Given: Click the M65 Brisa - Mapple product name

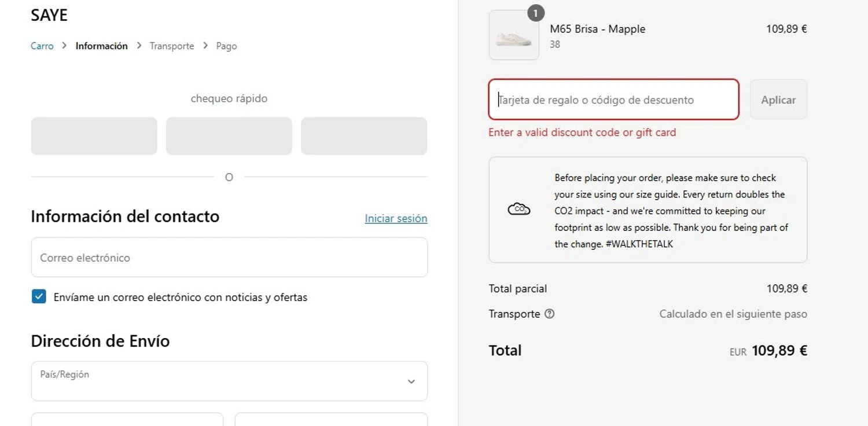Looking at the screenshot, I should coord(597,29).
